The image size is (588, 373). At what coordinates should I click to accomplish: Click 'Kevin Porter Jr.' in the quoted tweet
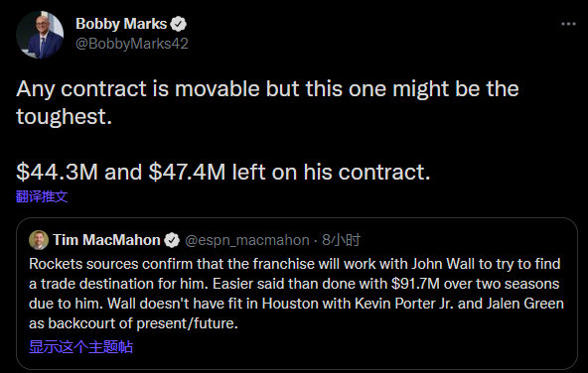(404, 304)
